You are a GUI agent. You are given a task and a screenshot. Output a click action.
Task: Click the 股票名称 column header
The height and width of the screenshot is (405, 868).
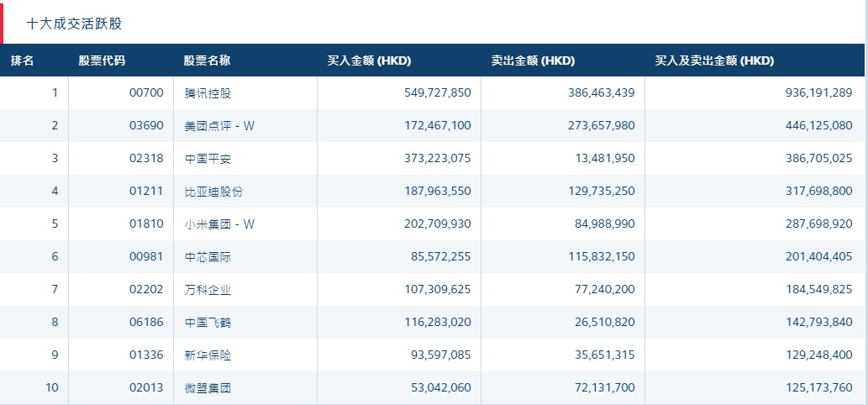(208, 60)
